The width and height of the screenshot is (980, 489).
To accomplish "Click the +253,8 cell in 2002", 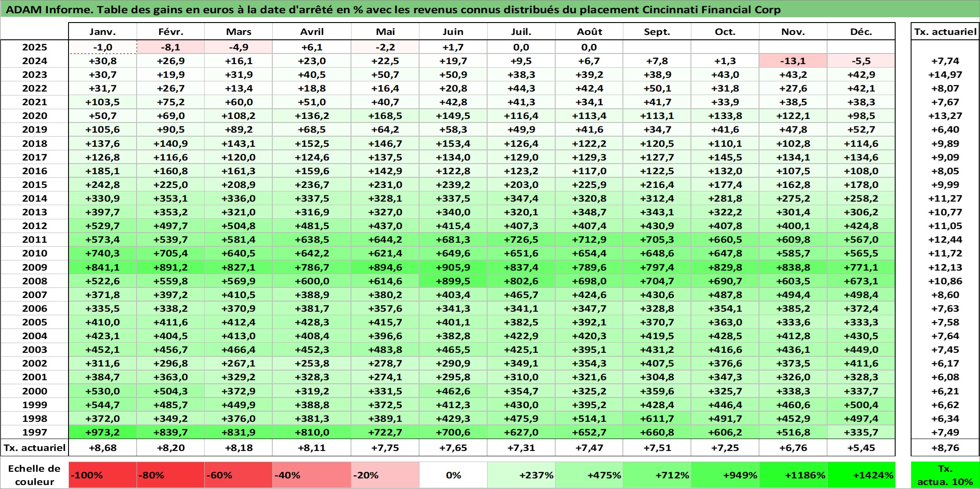I will 312,363.
